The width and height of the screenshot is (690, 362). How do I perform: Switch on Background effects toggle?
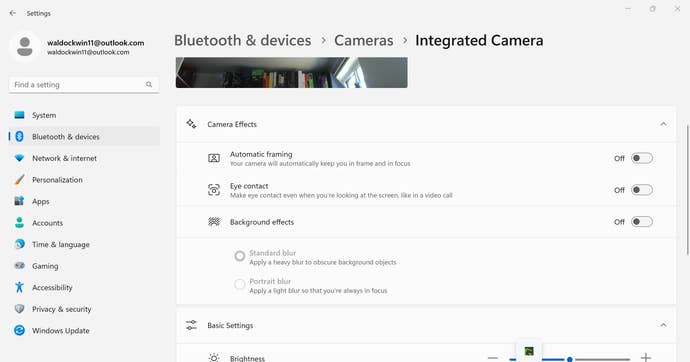pyautogui.click(x=642, y=222)
